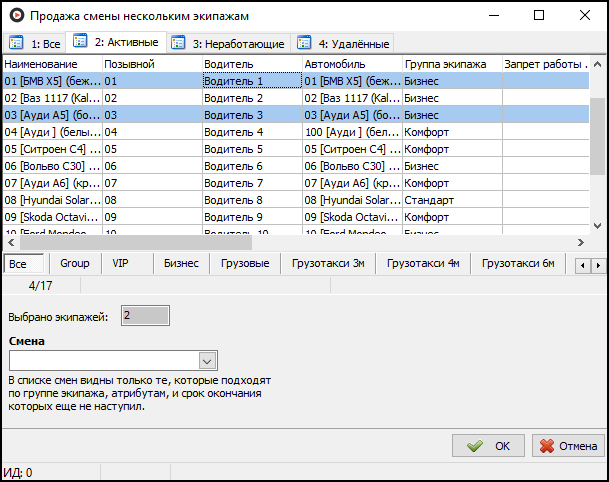Select the row 02 [Ваз 1117 name cell
This screenshot has width=609, height=482.
(53, 98)
